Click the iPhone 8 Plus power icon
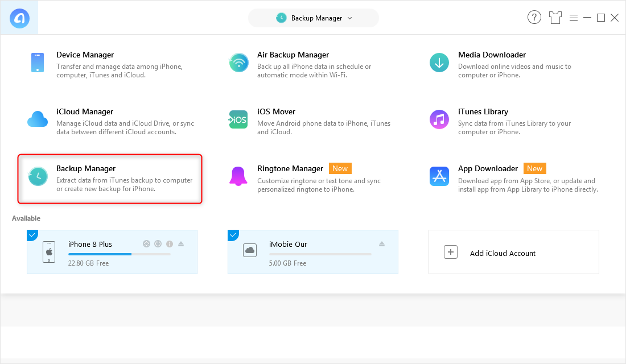 158,244
